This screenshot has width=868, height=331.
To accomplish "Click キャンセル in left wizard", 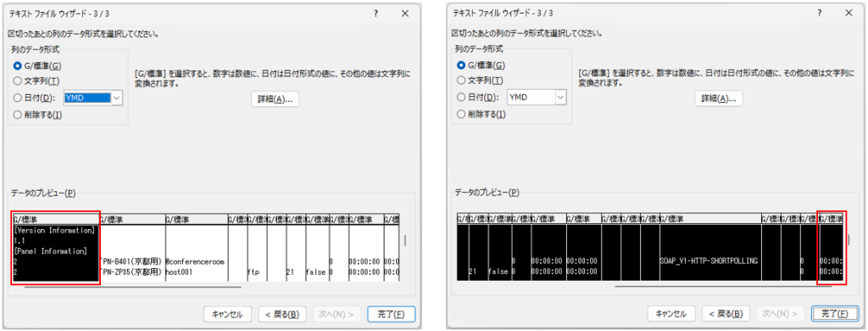I will 227,314.
